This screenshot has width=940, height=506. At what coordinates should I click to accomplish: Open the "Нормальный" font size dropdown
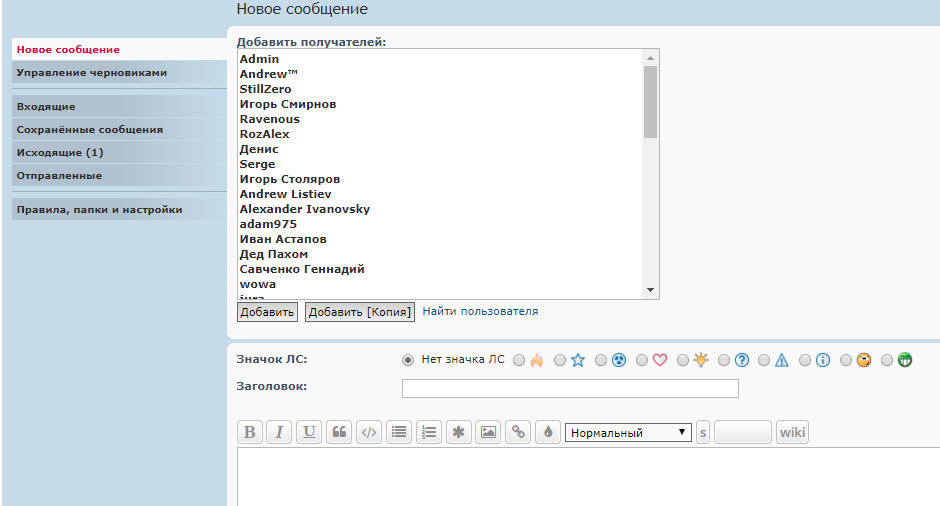pos(628,432)
